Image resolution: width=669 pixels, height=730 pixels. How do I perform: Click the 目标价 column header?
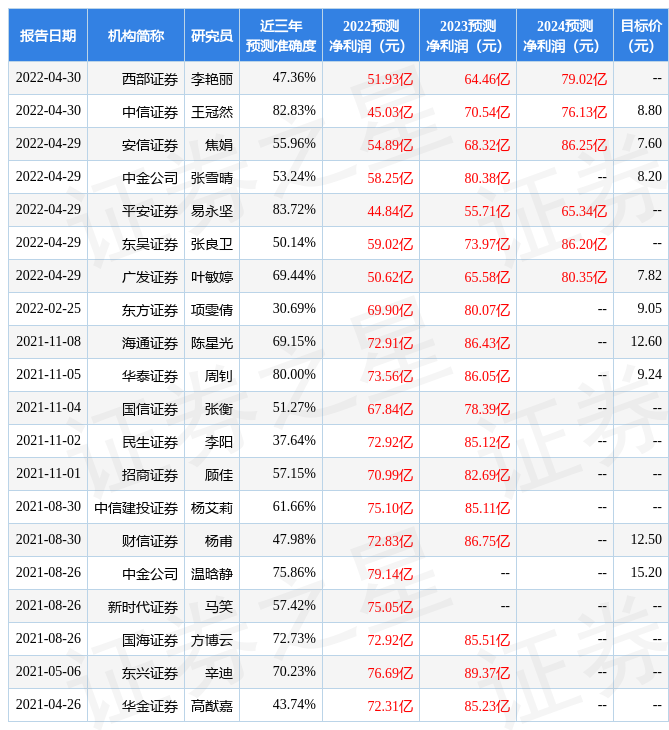pos(641,35)
